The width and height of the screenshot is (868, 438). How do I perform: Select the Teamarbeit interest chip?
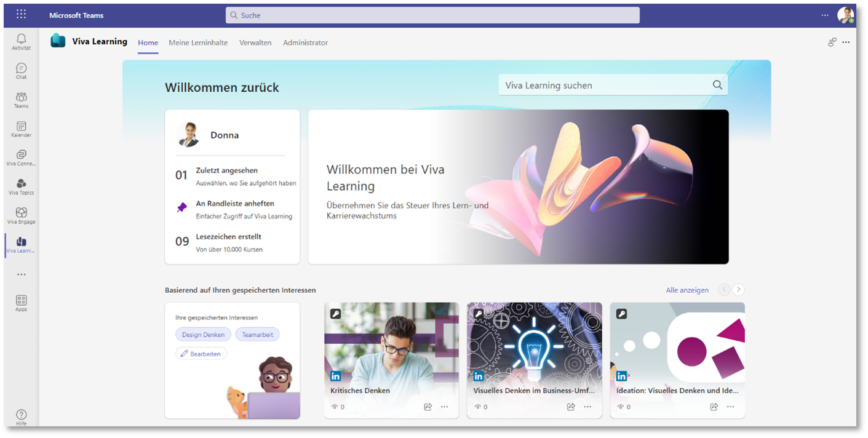tap(257, 335)
